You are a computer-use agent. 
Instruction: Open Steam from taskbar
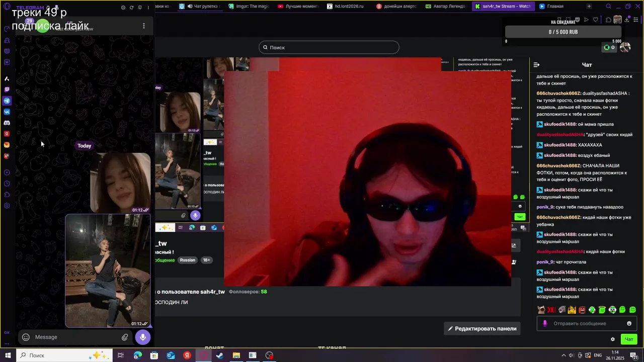[x=220, y=355]
